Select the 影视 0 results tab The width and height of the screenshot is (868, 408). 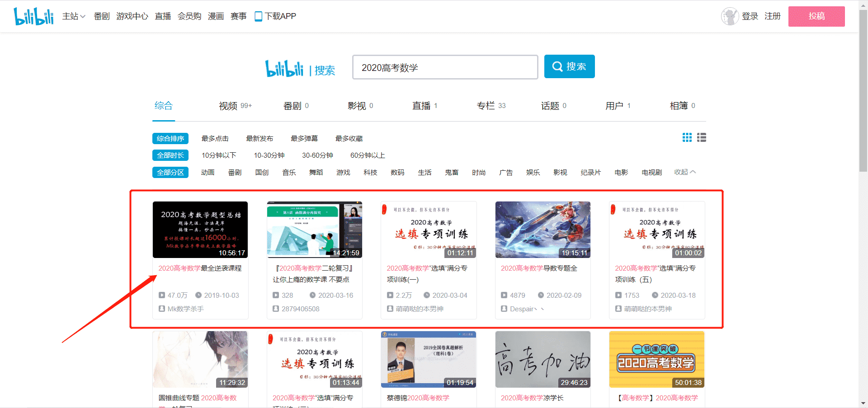360,106
